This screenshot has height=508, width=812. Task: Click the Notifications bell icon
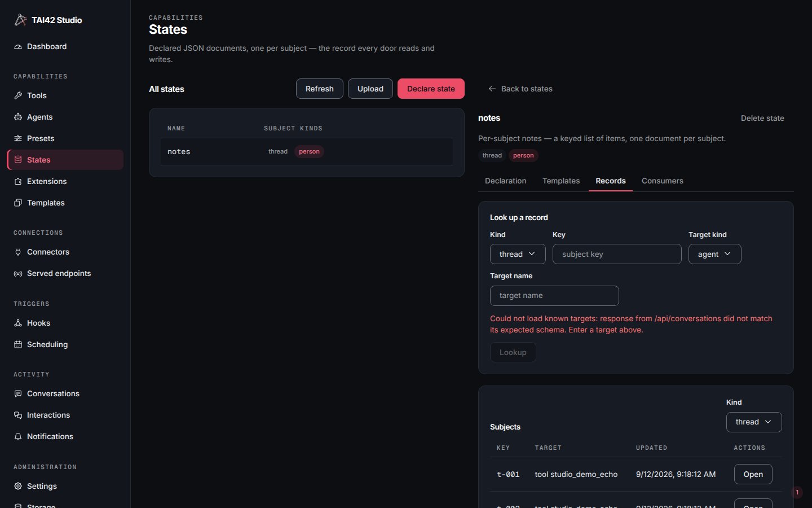pos(18,437)
